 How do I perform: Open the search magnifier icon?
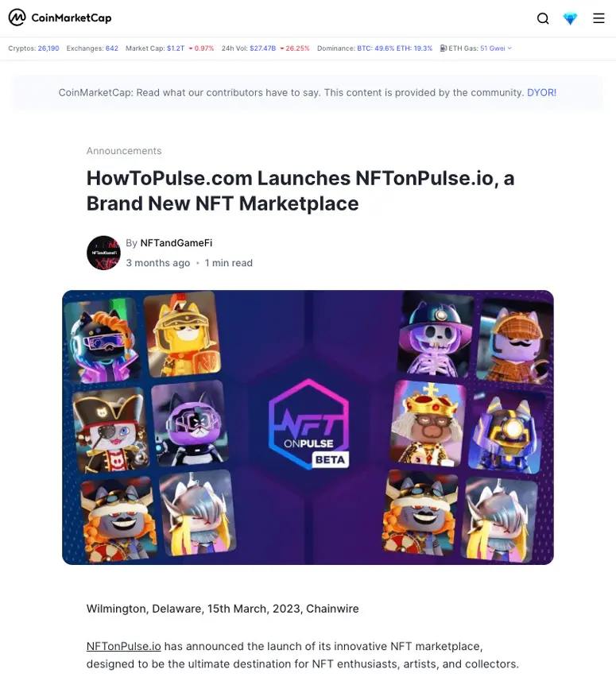point(543,18)
